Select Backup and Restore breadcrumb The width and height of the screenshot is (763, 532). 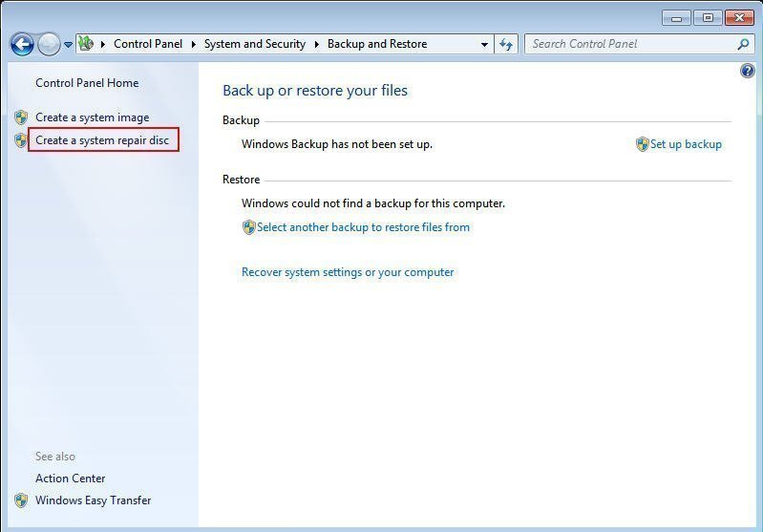tap(377, 44)
